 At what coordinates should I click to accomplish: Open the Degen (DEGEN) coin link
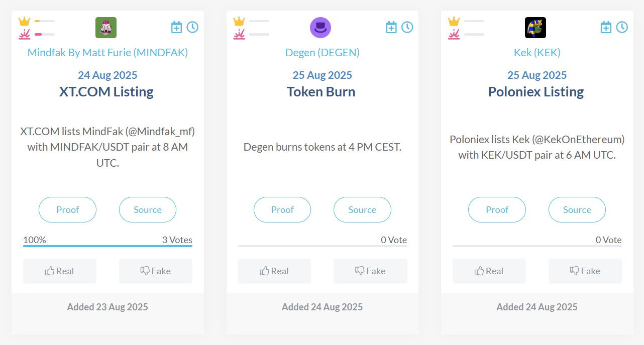323,53
